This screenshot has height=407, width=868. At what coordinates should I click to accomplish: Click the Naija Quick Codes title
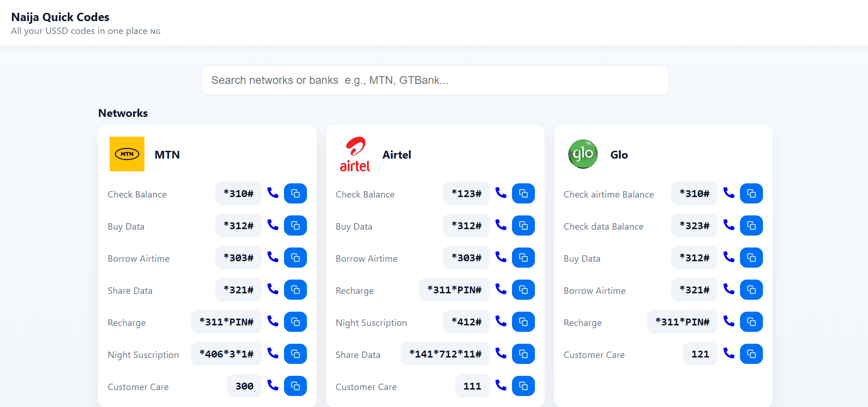(x=60, y=17)
